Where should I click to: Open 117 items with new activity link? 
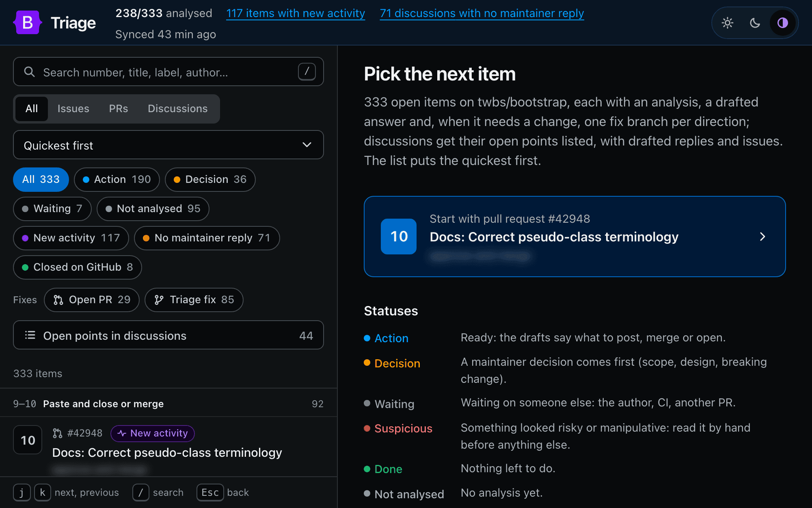296,13
